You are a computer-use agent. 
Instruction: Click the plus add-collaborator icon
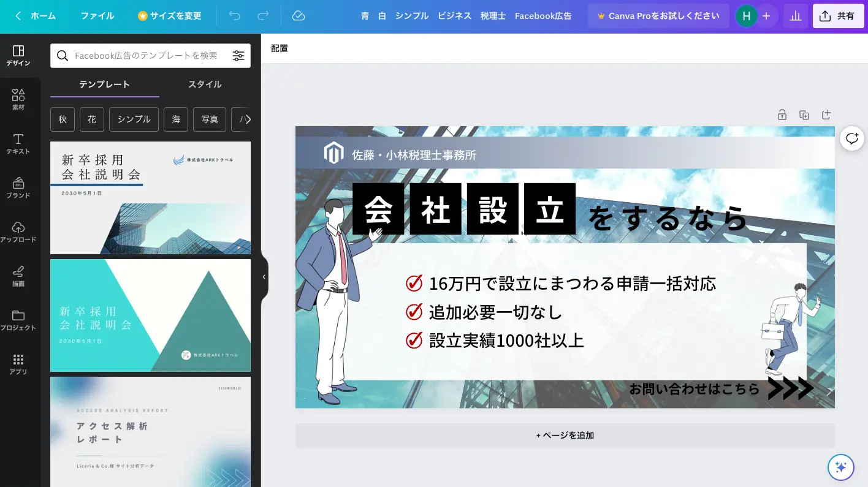[766, 16]
